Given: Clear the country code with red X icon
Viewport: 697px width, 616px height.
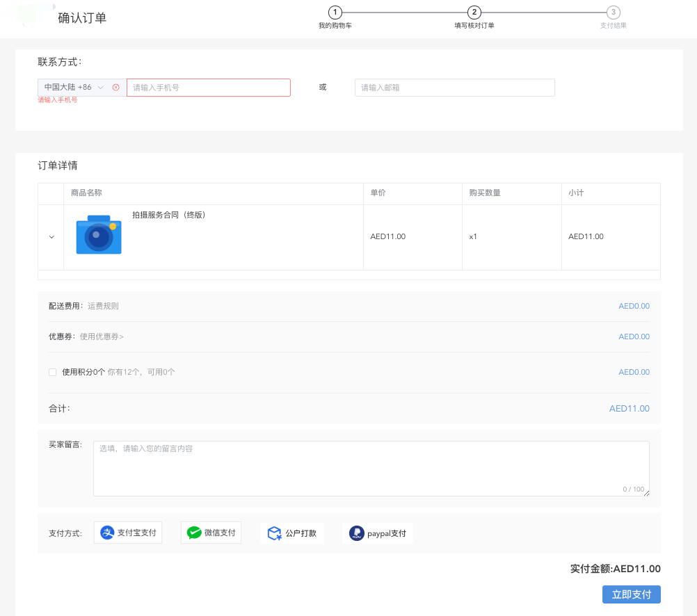Looking at the screenshot, I should (x=115, y=88).
